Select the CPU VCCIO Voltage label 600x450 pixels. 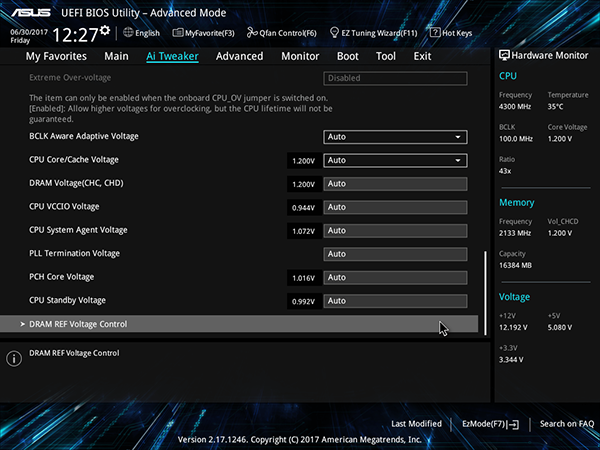[64, 207]
